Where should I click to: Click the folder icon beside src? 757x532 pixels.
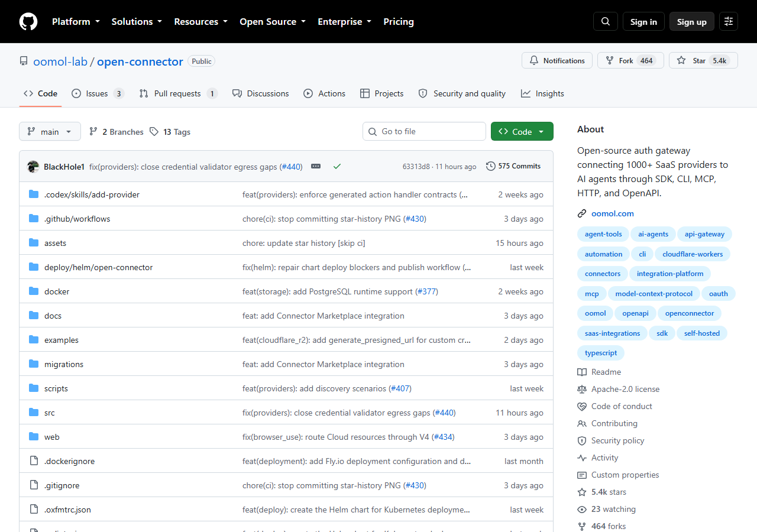click(34, 413)
